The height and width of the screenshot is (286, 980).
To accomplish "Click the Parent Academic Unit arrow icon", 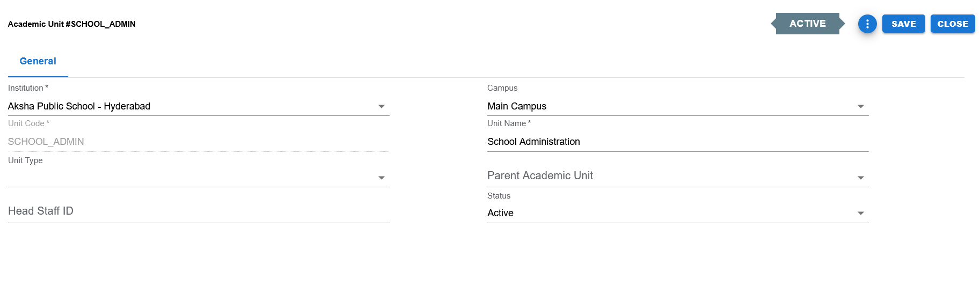I will 861,178.
